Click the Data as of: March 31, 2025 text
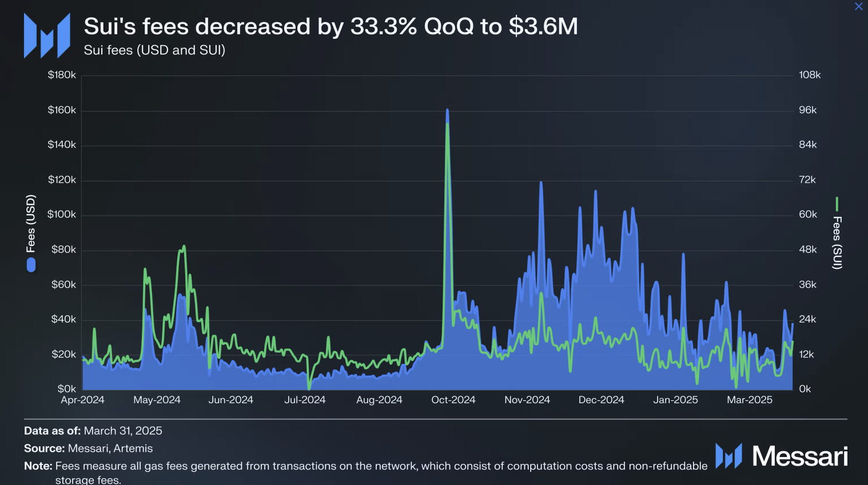868x485 pixels. click(x=93, y=430)
